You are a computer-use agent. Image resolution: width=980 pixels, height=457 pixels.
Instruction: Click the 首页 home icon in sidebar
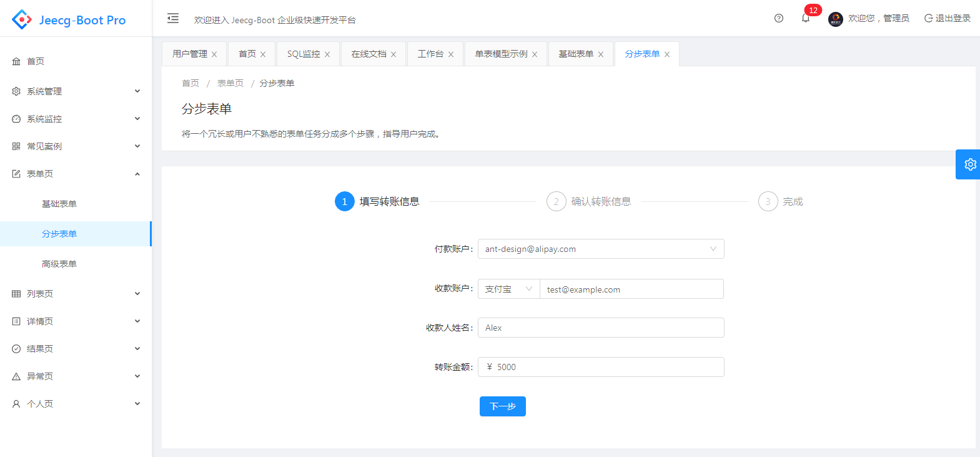[16, 61]
